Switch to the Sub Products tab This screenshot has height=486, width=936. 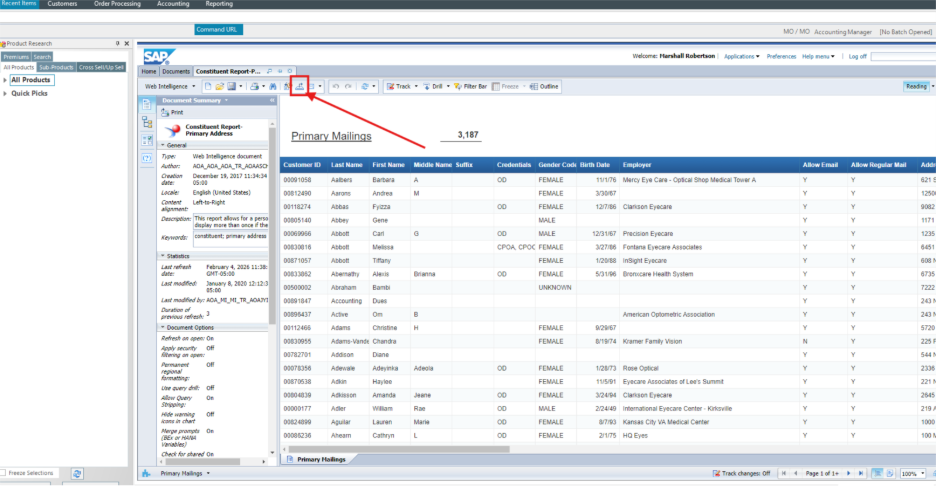pos(56,67)
